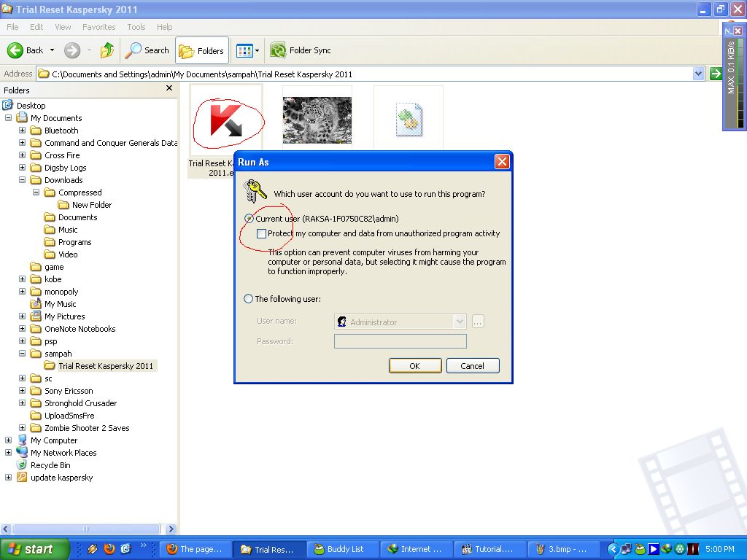Switch to the Buddy List taskbar window
Viewport: 747px width, 560px height.
click(343, 549)
